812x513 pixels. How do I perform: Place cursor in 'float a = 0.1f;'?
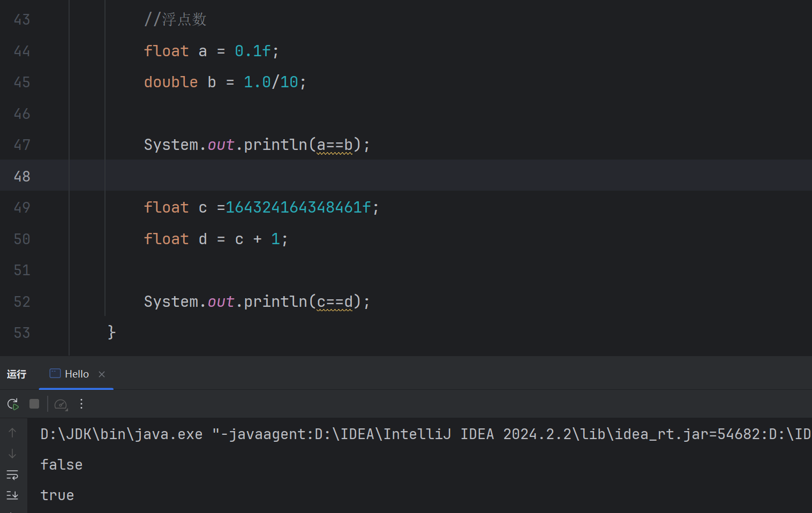coord(212,51)
